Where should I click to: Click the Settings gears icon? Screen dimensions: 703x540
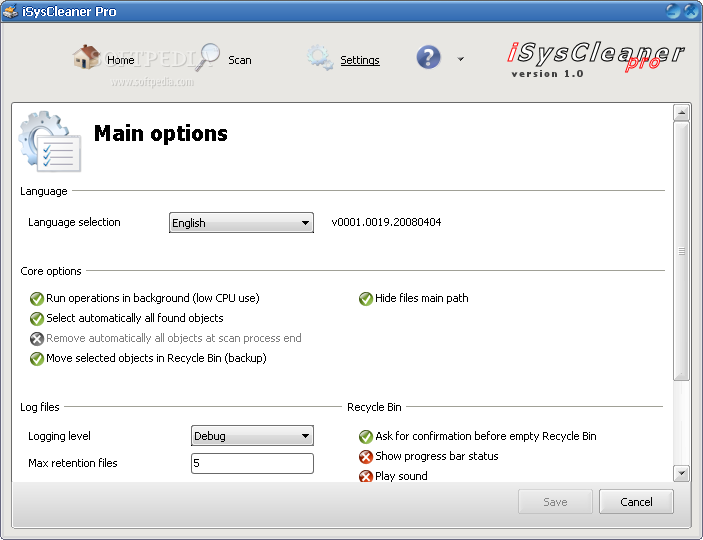(x=320, y=57)
